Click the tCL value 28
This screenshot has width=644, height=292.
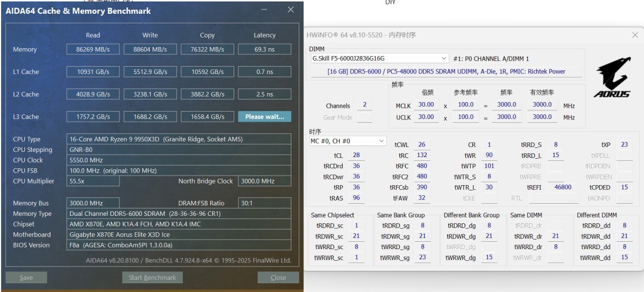click(356, 155)
